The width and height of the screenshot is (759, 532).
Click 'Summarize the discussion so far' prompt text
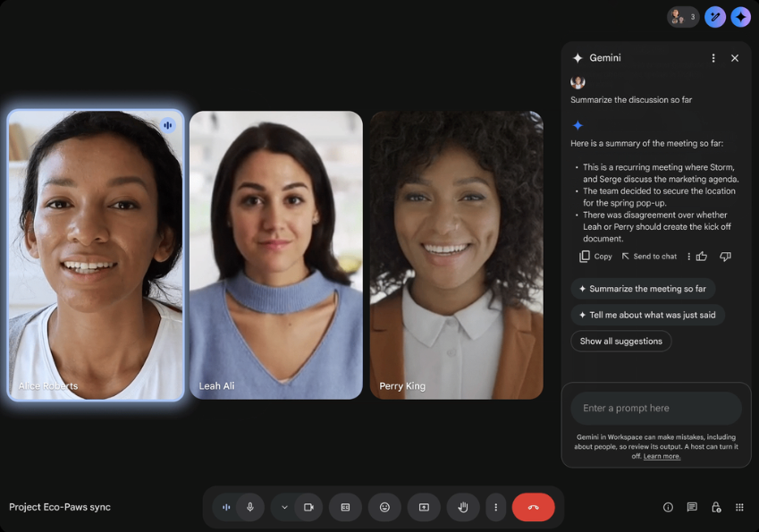click(631, 100)
